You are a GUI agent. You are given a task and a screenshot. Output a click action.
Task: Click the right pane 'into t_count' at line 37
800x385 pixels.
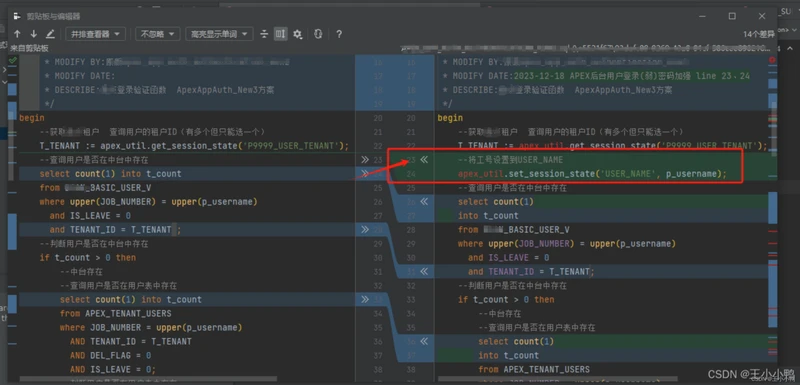(509, 355)
